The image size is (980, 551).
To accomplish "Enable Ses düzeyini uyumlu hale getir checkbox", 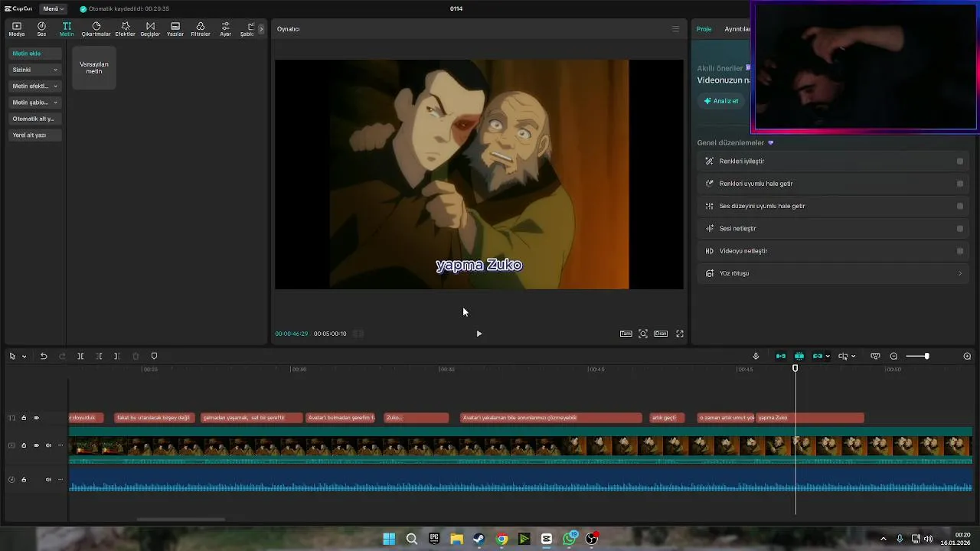I will [x=960, y=206].
